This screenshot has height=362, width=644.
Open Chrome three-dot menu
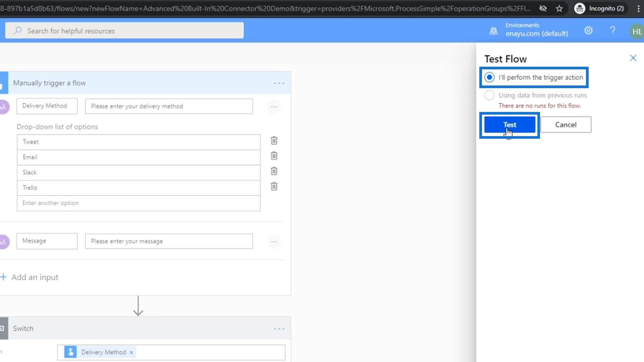coord(638,8)
